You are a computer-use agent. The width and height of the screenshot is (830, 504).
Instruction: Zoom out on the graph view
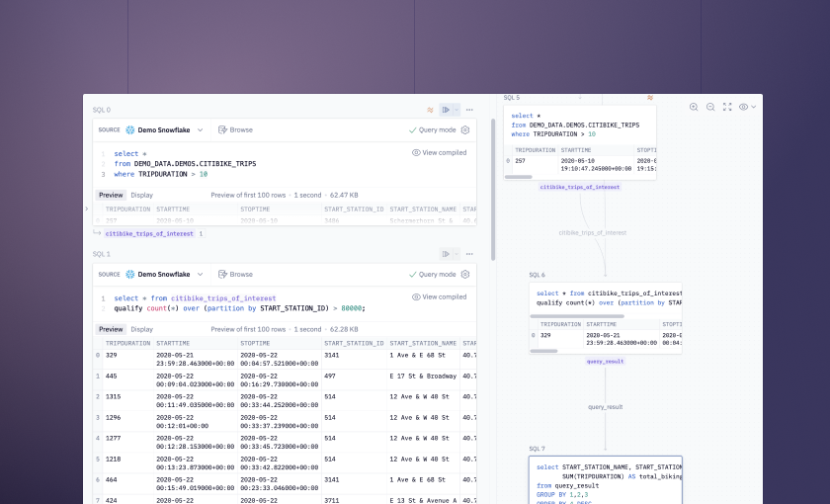(x=710, y=107)
